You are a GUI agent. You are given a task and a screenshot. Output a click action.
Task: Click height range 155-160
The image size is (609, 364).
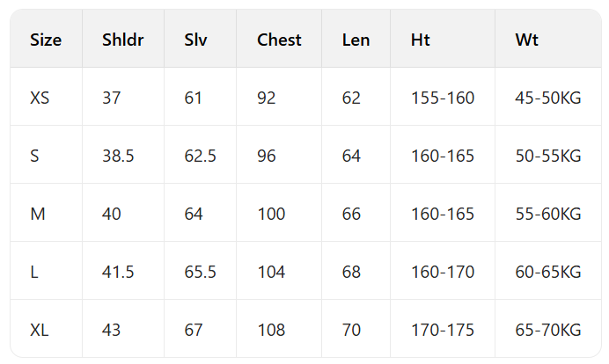(443, 98)
